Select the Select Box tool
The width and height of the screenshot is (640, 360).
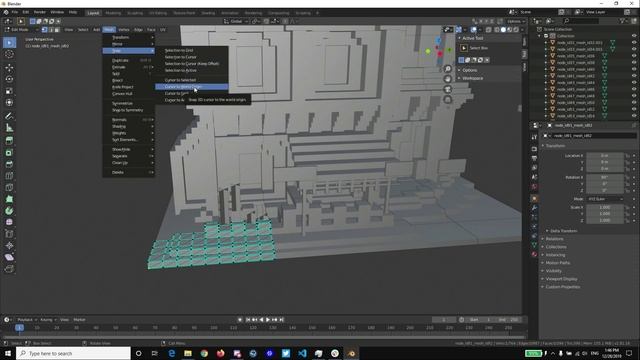coord(9,42)
